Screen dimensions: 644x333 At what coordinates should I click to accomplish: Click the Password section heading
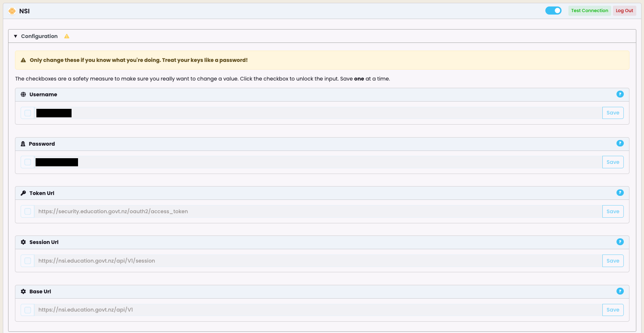42,144
